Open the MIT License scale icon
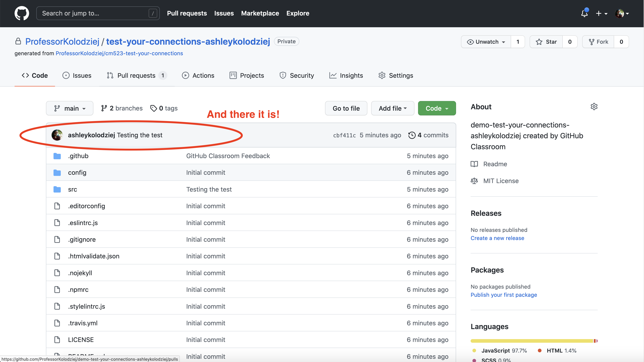This screenshot has width=644, height=362. click(474, 181)
